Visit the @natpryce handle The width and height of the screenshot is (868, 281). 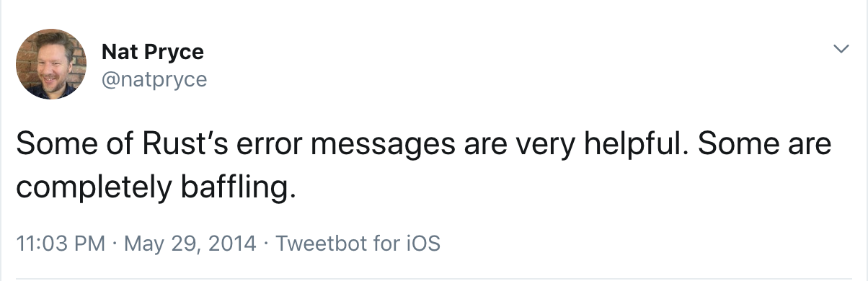click(154, 79)
